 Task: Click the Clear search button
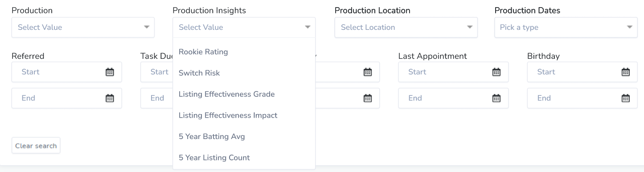[x=36, y=146]
